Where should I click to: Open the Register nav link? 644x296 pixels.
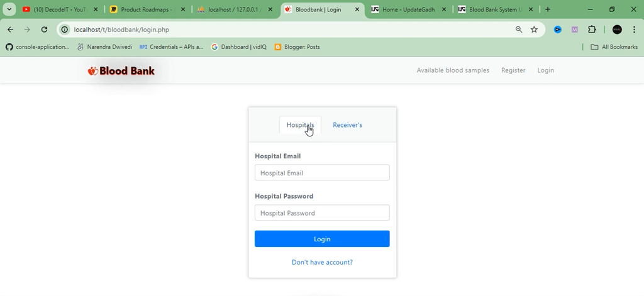point(513,70)
